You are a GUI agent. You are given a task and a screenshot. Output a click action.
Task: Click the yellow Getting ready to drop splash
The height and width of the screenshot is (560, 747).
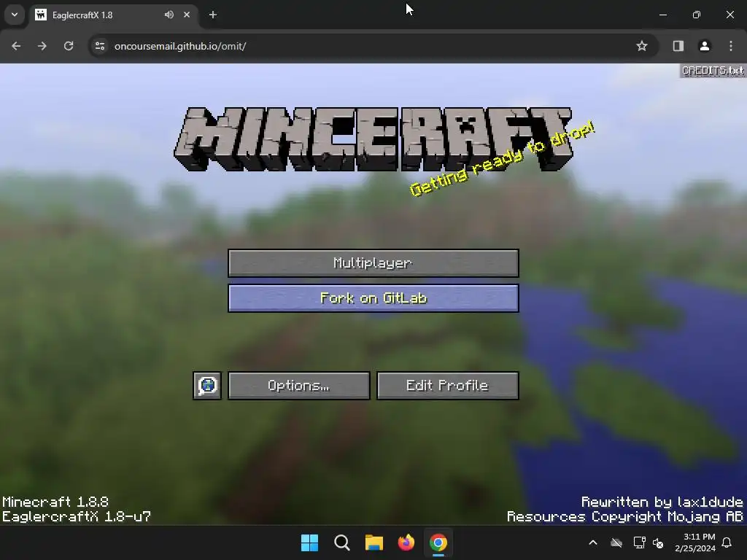pyautogui.click(x=502, y=159)
